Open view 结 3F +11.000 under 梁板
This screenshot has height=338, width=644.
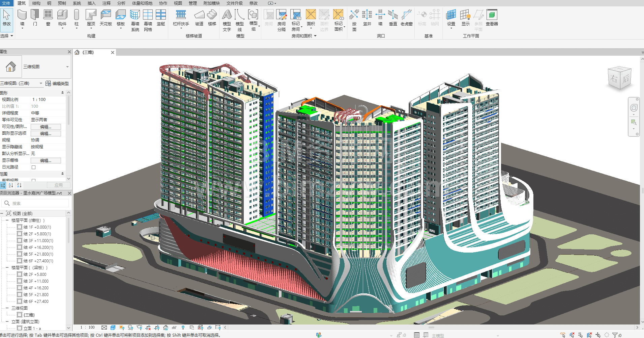pos(36,281)
